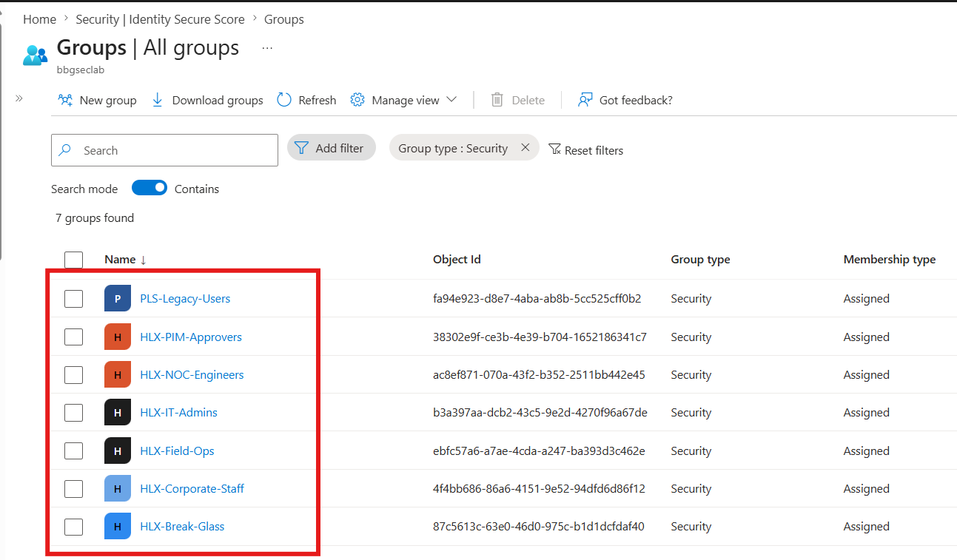Remove the Group type Security filter

(x=525, y=147)
